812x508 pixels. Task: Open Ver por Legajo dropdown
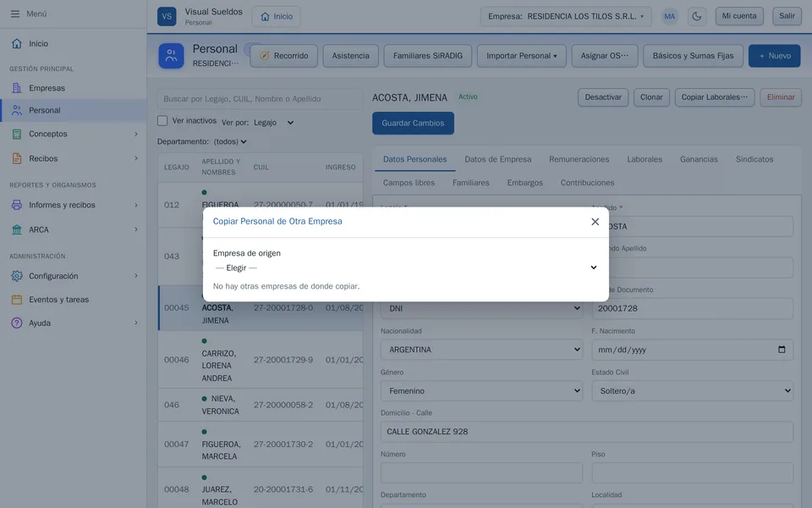coord(274,123)
